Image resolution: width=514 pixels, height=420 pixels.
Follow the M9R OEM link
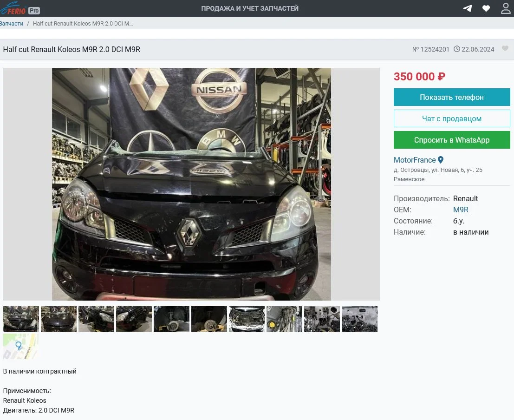coord(461,210)
